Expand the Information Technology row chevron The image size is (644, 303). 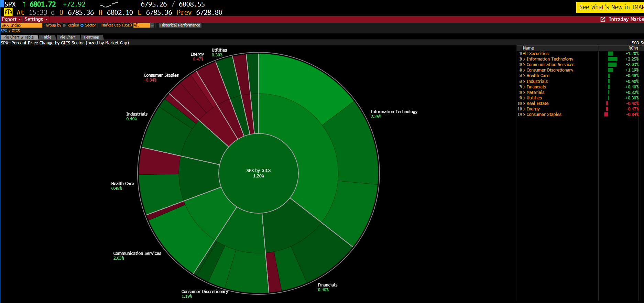[524, 59]
